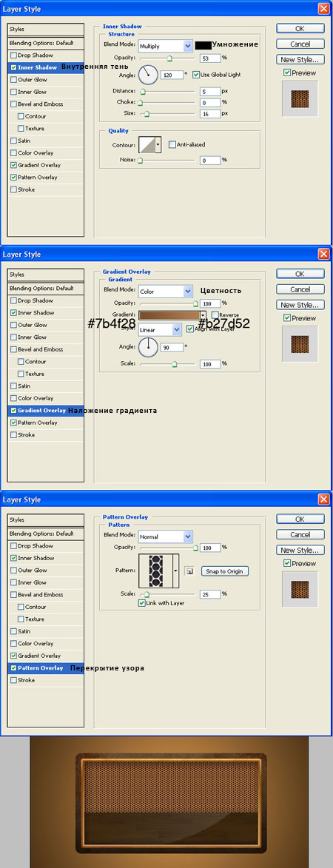The height and width of the screenshot is (868, 333).
Task: Expand the pattern picker dropdown arrow
Action: 176,570
